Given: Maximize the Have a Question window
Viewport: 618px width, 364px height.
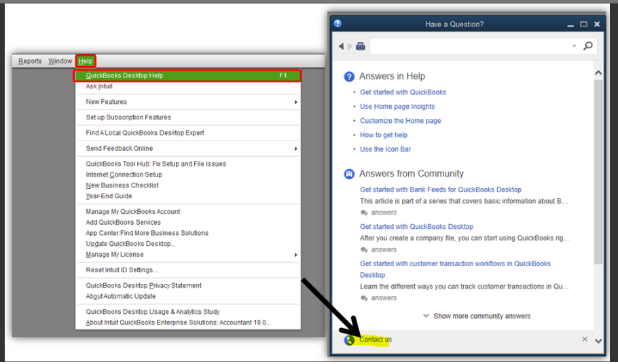Looking at the screenshot, I should click(x=584, y=24).
